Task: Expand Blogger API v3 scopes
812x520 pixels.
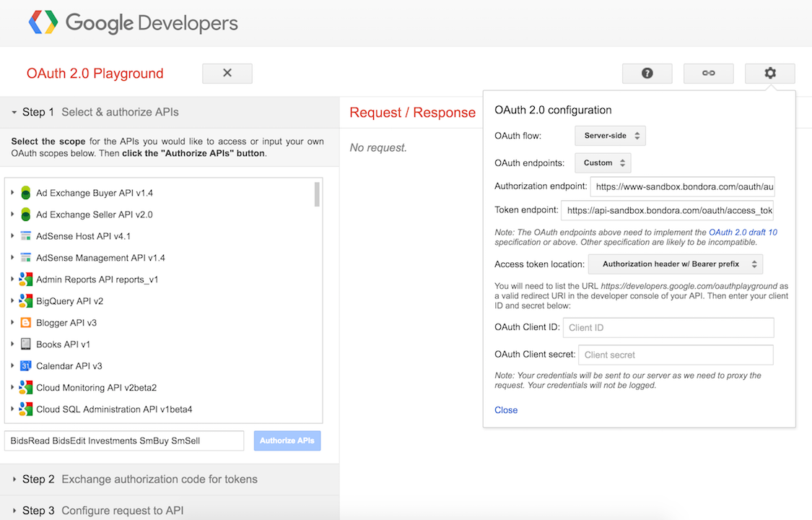Action: pos(12,322)
